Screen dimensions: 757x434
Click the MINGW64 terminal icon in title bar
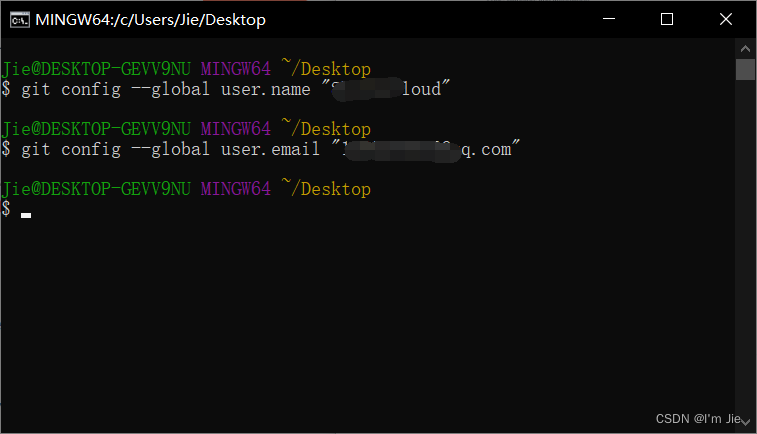20,20
